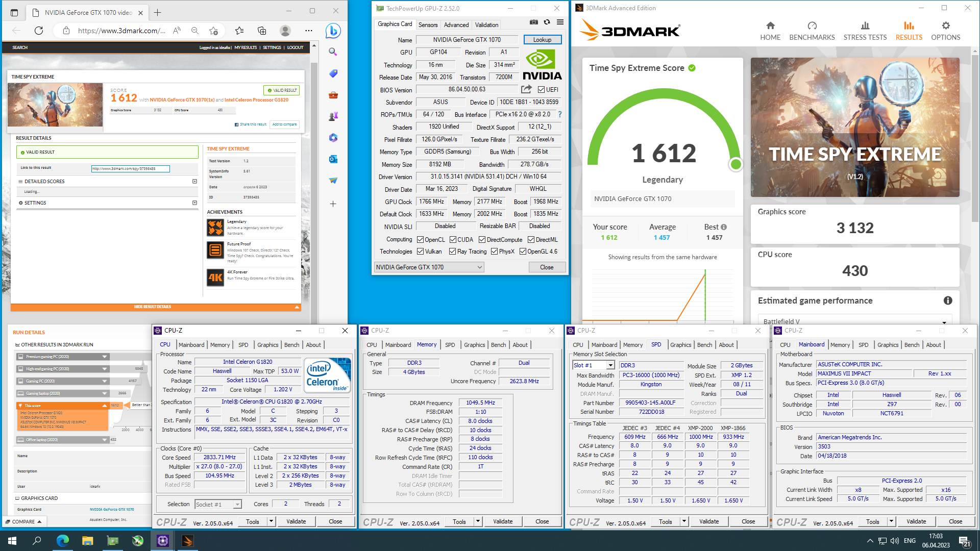Click Estimated game performance info icon
Screen dimensions: 980x551
click(948, 300)
